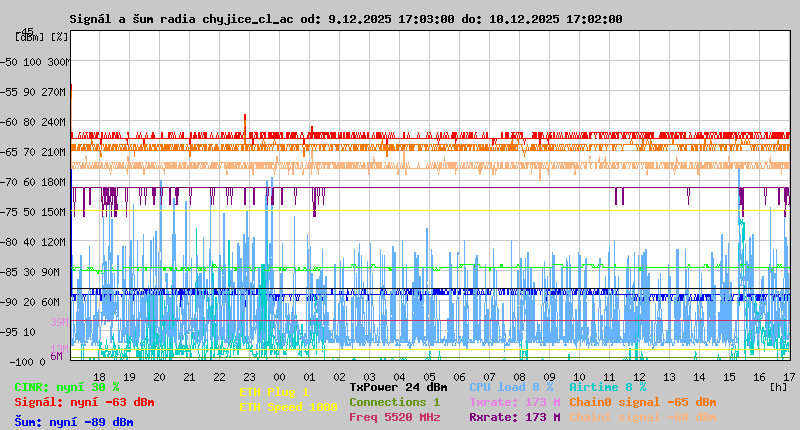
Task: Click the CINR legend entry in green
Action: pos(67,387)
